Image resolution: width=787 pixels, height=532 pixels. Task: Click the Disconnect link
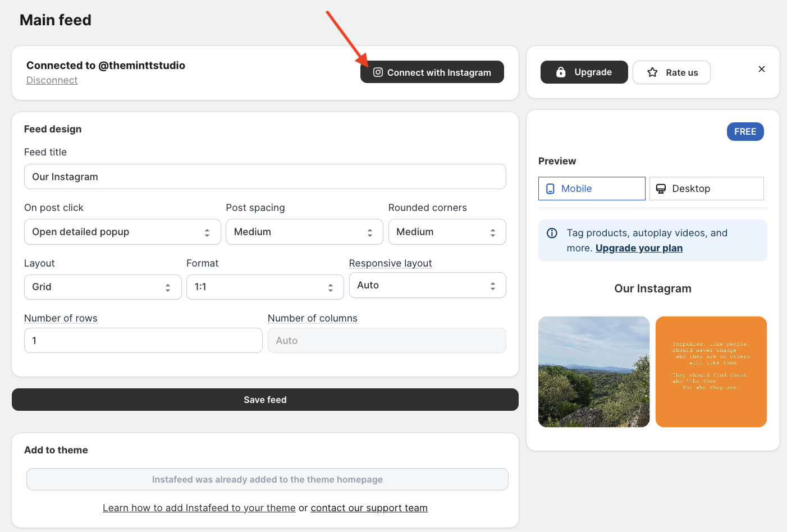point(52,80)
